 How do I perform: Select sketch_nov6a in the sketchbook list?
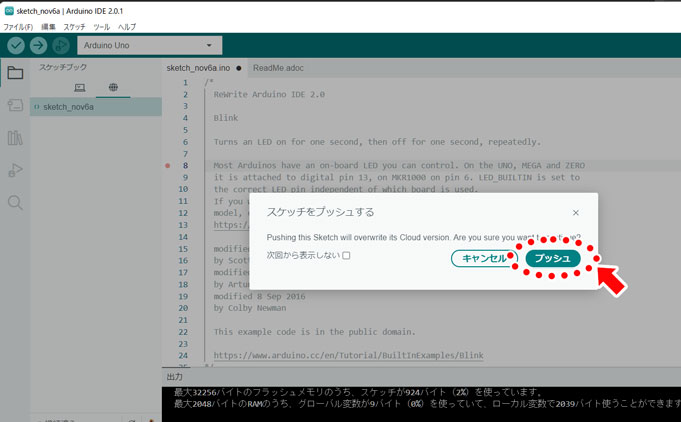[x=96, y=107]
